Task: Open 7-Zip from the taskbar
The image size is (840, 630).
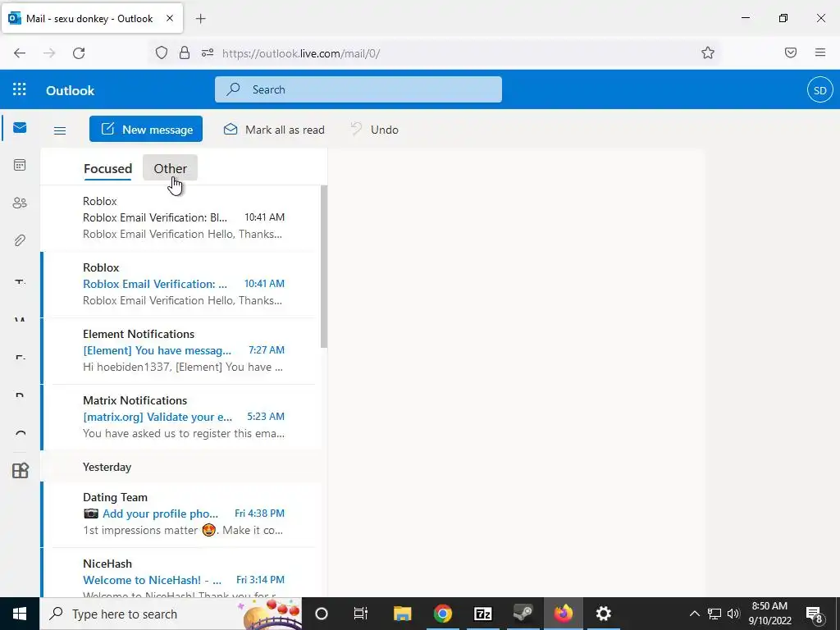Action: point(482,614)
